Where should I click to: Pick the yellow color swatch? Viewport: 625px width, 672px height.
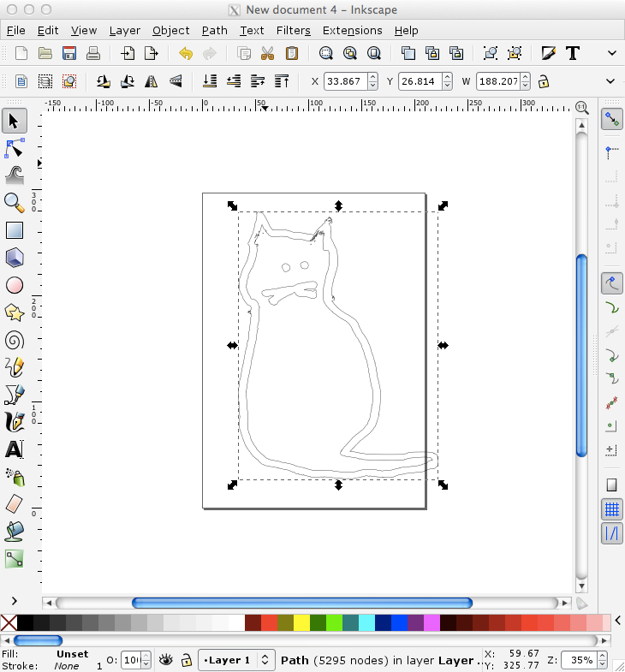click(x=301, y=622)
